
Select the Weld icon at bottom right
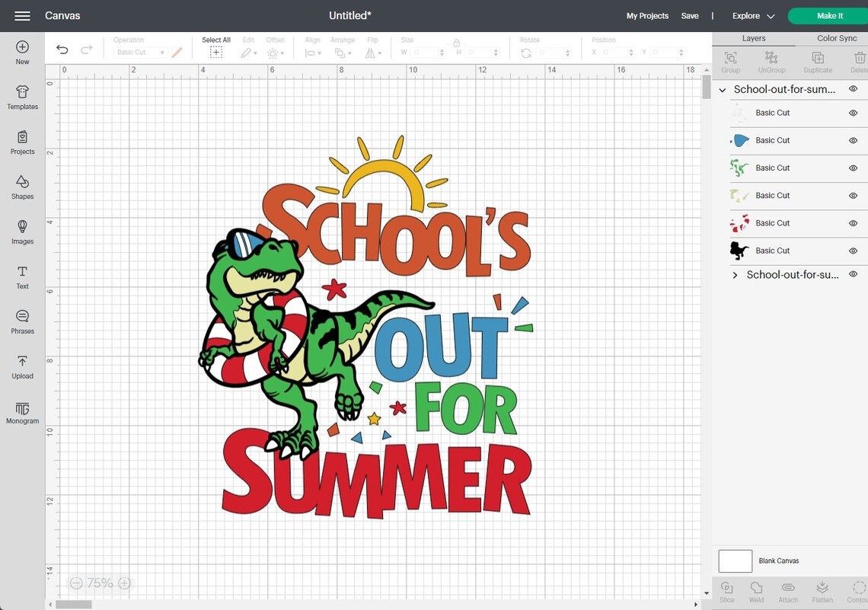coord(756,588)
